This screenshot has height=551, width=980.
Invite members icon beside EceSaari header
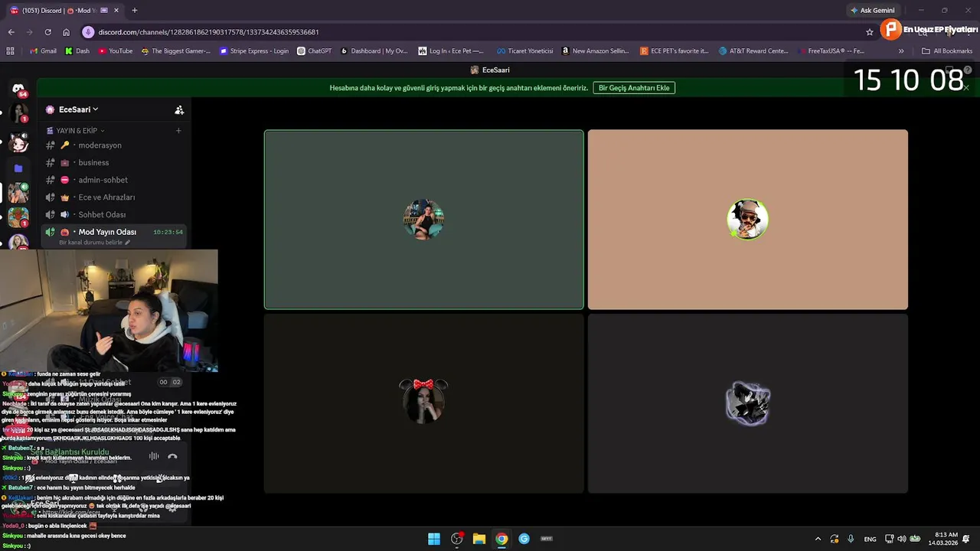click(179, 110)
